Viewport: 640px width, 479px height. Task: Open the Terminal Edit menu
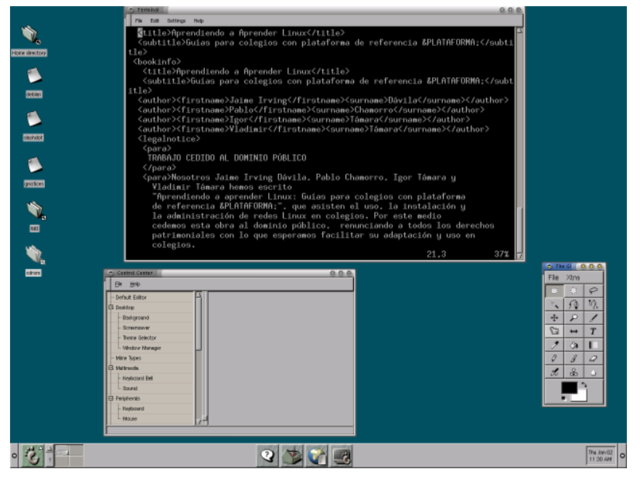[x=154, y=21]
